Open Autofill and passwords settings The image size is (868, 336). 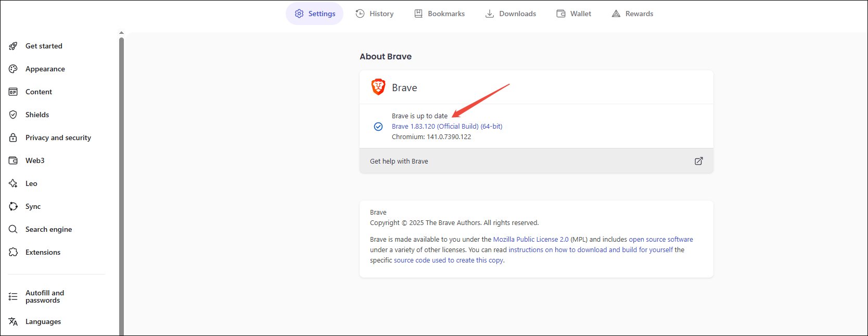45,296
